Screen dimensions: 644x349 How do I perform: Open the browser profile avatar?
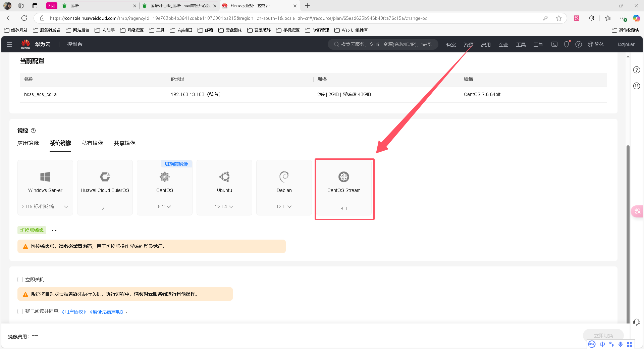pyautogui.click(x=7, y=6)
